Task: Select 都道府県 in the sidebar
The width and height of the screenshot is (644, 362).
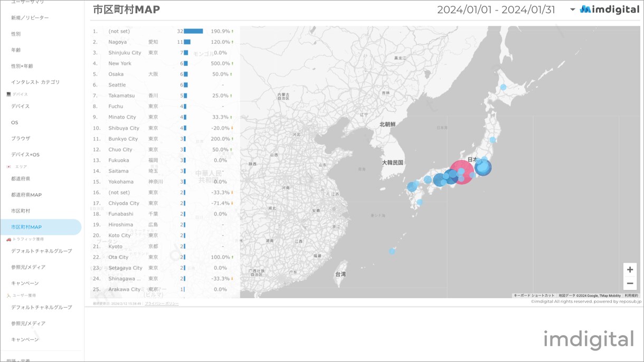Action: [x=21, y=179]
